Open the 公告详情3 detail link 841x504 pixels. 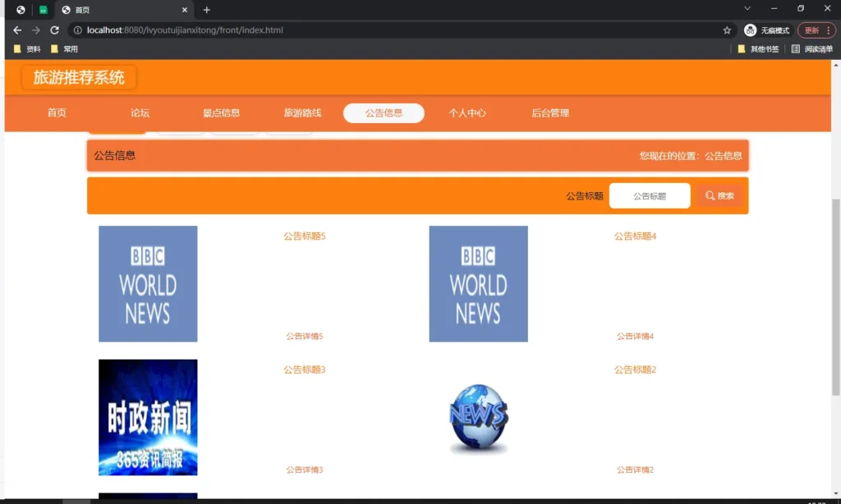click(x=304, y=470)
